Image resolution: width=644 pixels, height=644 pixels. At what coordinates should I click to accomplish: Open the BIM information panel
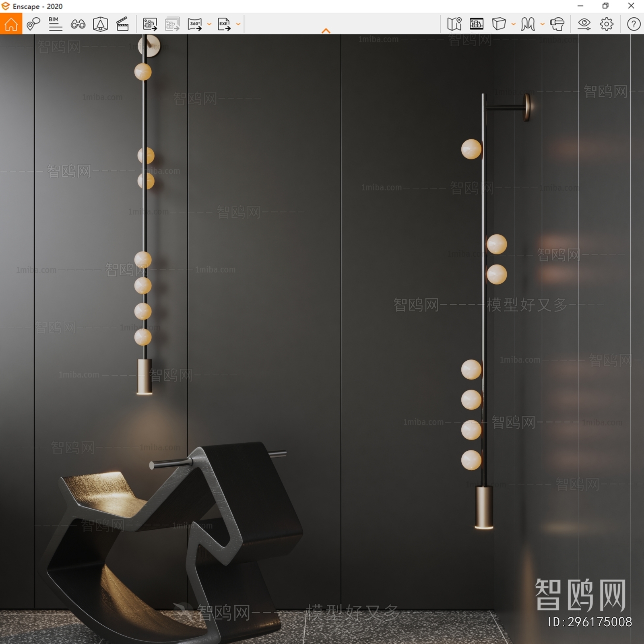tap(55, 24)
